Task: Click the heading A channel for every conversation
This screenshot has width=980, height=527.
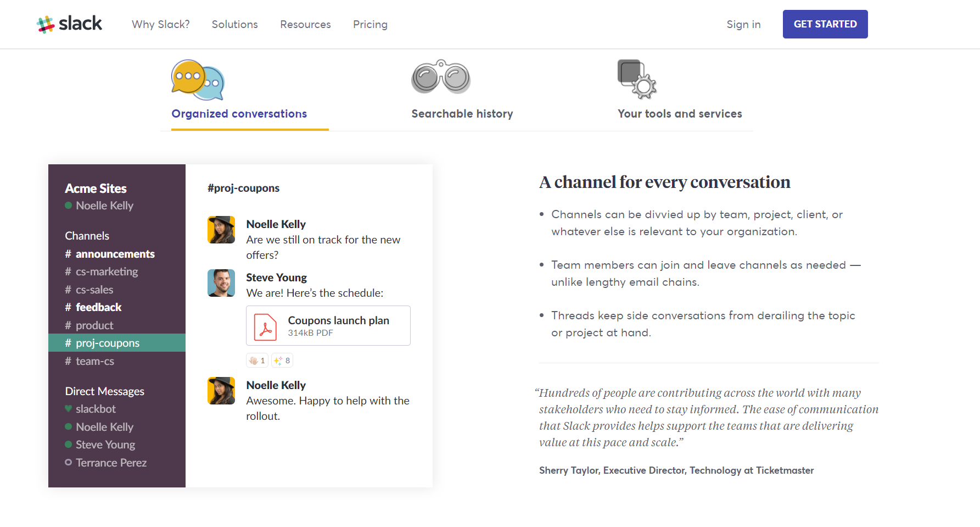Action: click(665, 182)
